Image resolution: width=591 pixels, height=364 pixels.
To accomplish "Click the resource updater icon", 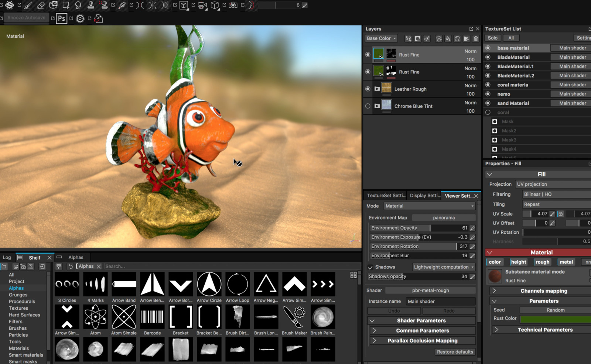I will (x=98, y=18).
